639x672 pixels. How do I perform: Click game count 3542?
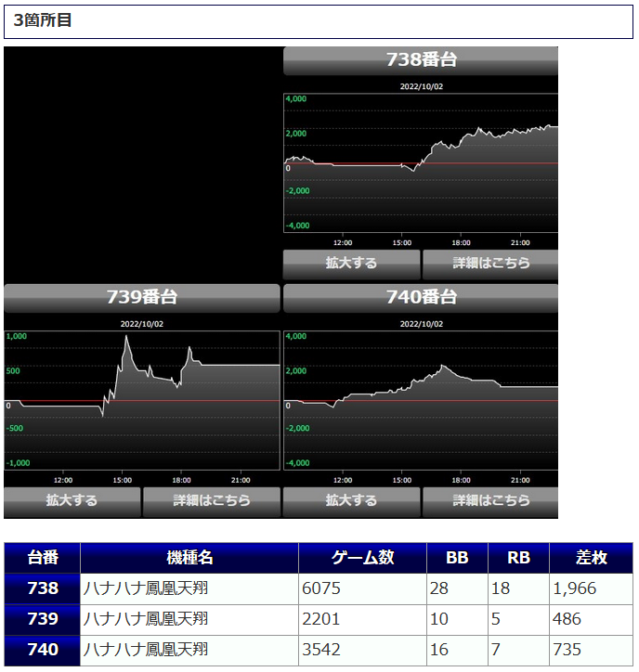321,650
